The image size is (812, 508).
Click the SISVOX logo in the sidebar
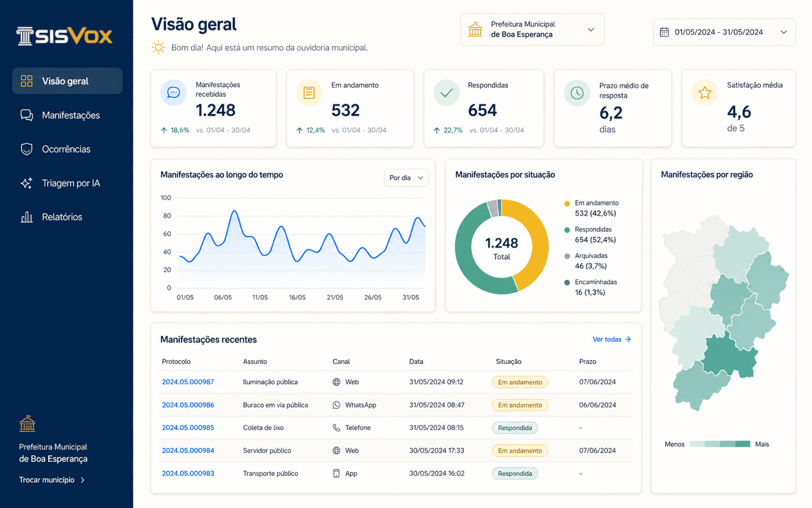pos(64,36)
